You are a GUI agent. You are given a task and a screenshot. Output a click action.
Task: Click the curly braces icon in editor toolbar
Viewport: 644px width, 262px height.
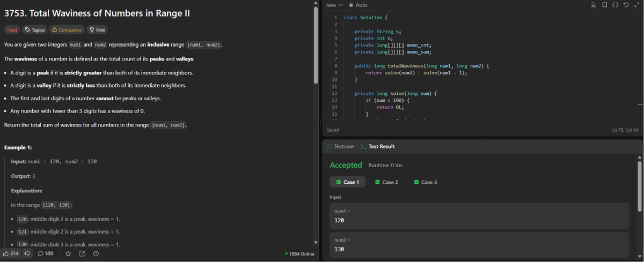click(615, 5)
